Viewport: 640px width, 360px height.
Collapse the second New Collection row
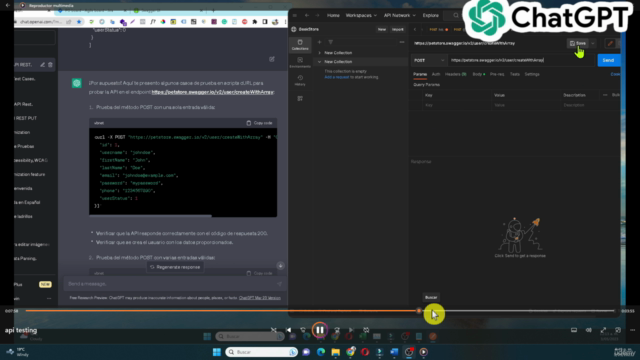pyautogui.click(x=320, y=62)
